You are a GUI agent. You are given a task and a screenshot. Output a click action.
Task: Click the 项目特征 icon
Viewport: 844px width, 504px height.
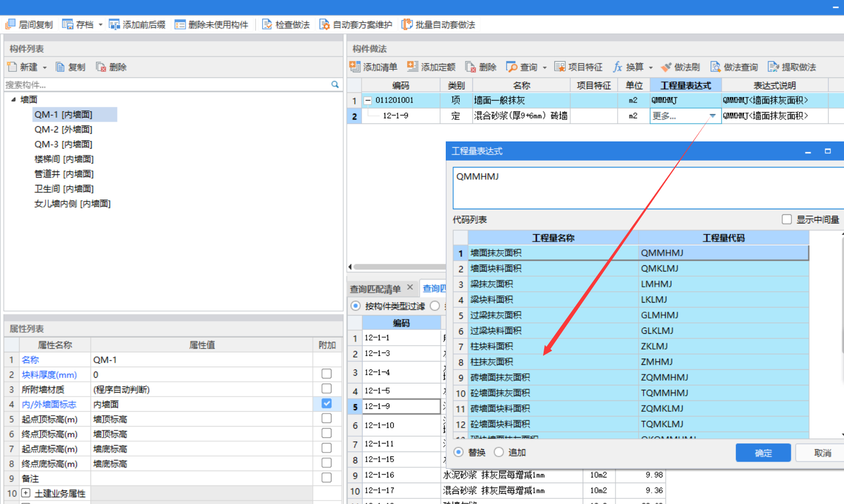(x=560, y=67)
